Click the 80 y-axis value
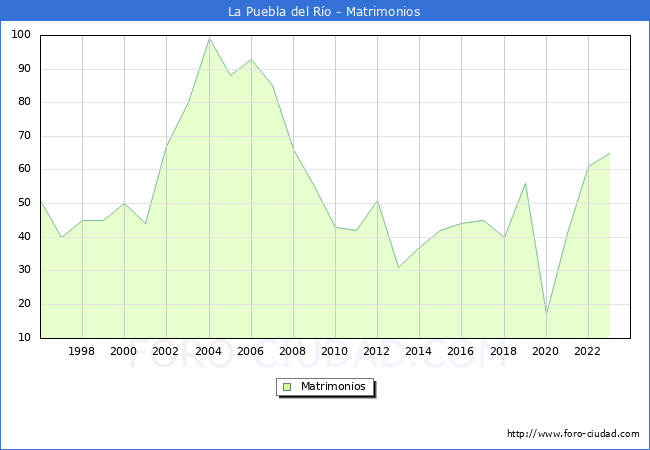Image resolution: width=650 pixels, height=450 pixels. tap(24, 102)
